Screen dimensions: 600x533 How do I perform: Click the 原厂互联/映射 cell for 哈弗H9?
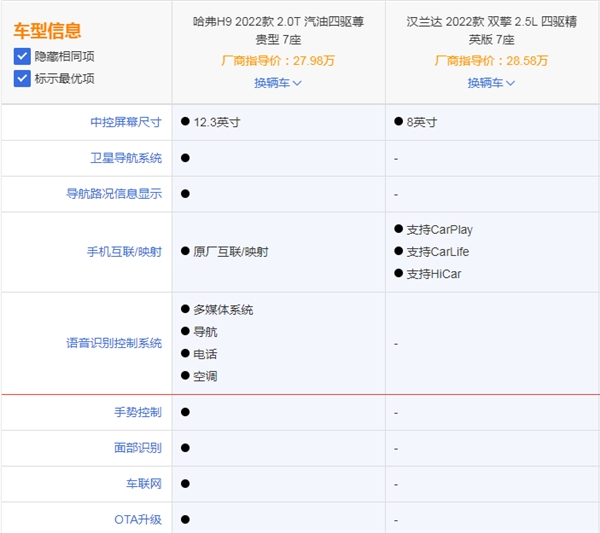(230, 252)
